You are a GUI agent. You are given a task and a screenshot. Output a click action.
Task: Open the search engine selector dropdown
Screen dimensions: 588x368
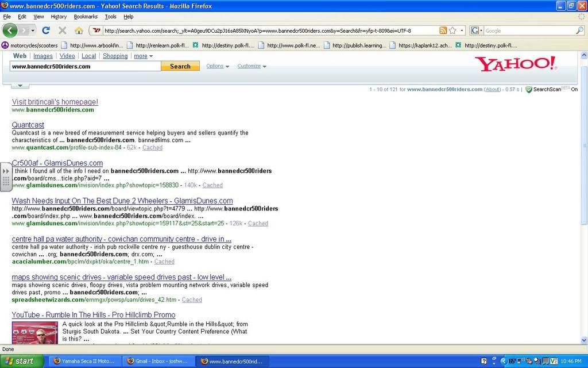tap(477, 30)
